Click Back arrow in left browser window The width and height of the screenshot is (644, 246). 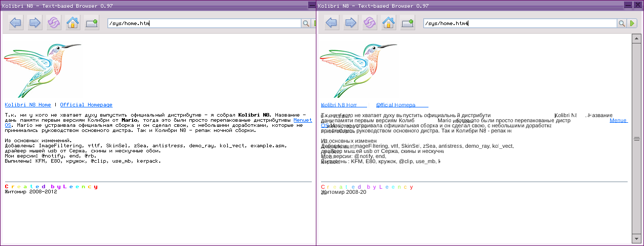15,23
